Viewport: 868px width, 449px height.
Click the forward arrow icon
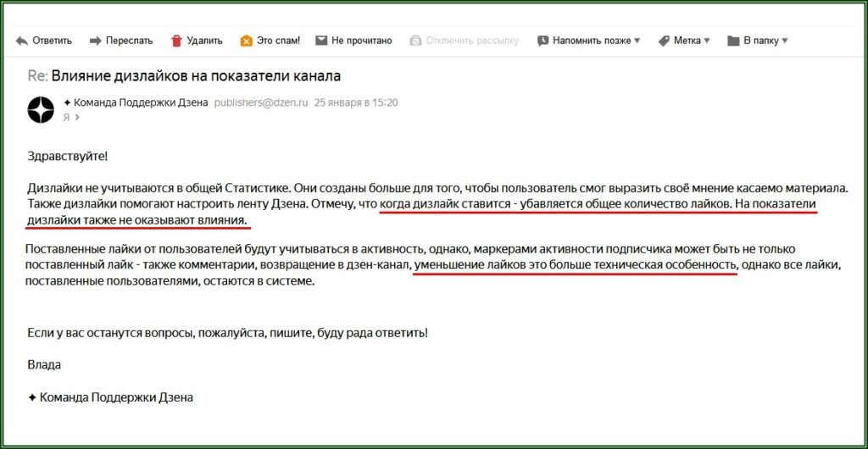96,41
